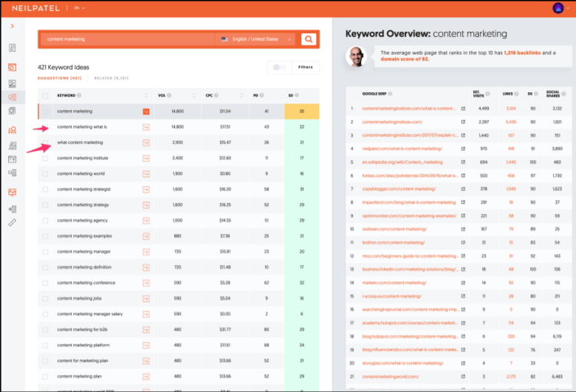
Task: Click the blog.hubspot.com SERP result link
Action: click(410, 337)
